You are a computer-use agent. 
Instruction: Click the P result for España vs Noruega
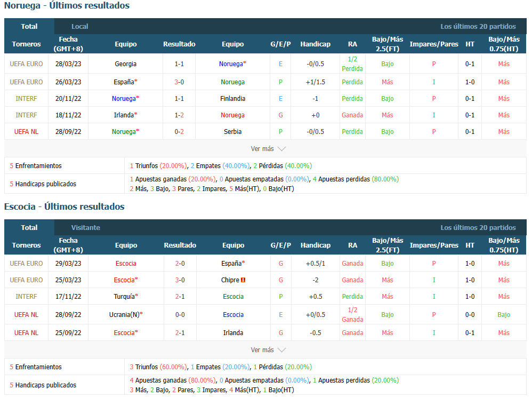280,82
